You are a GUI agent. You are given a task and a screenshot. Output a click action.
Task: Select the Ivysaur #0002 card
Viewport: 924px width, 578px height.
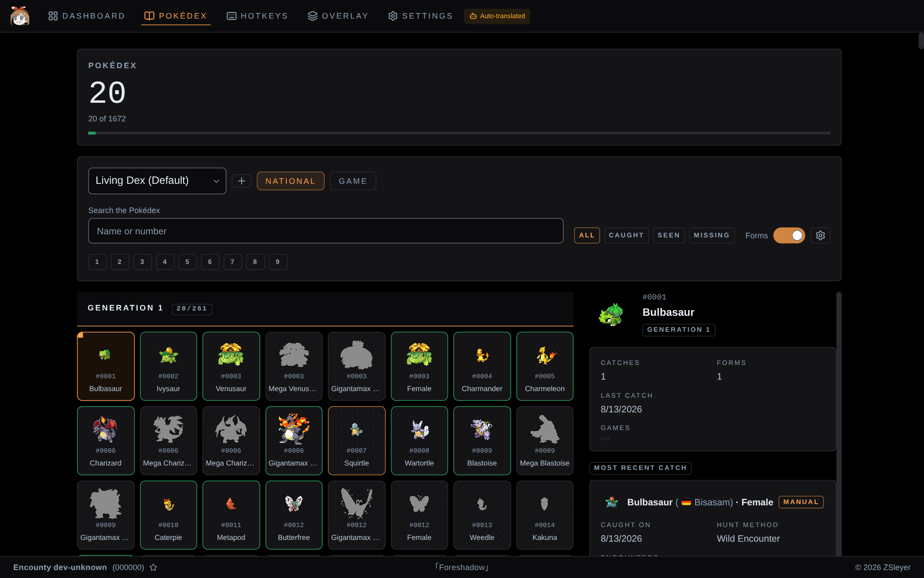coord(169,366)
